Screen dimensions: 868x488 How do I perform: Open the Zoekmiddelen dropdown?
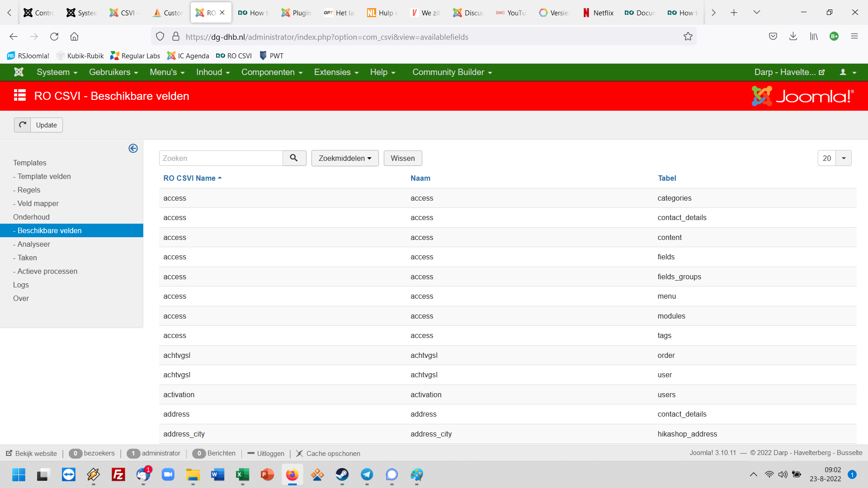click(x=344, y=158)
